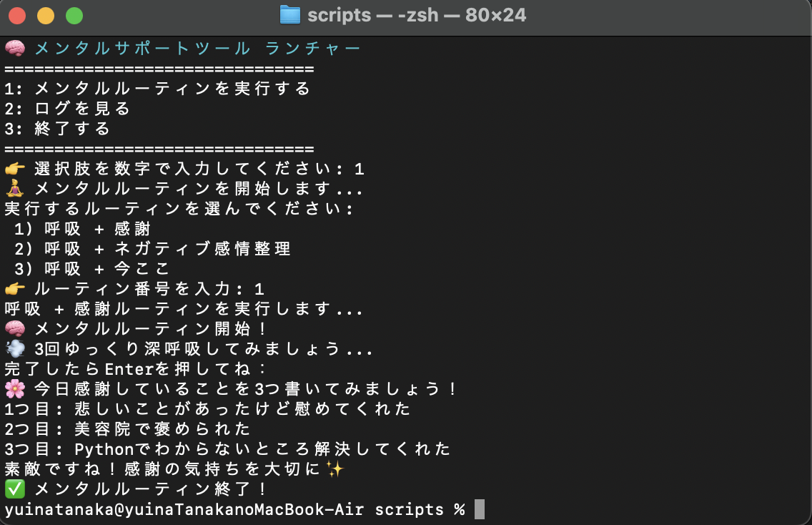Click the pointing hand emoji before 選択肢

click(x=15, y=168)
